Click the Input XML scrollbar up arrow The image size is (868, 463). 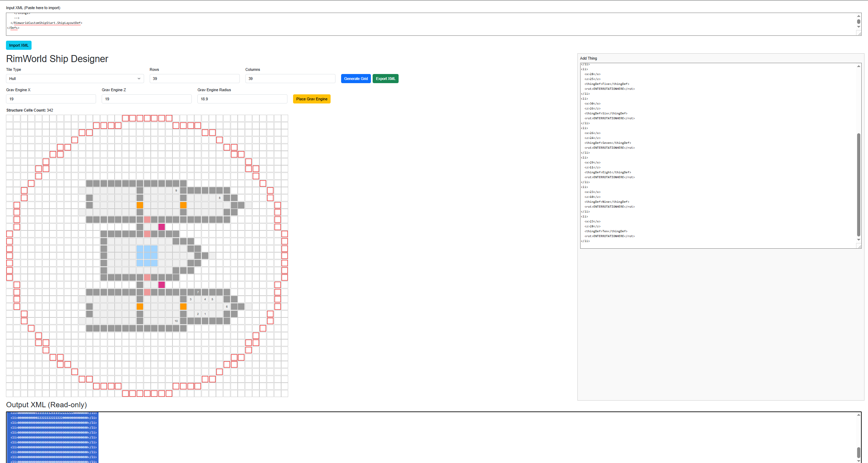pyautogui.click(x=859, y=16)
